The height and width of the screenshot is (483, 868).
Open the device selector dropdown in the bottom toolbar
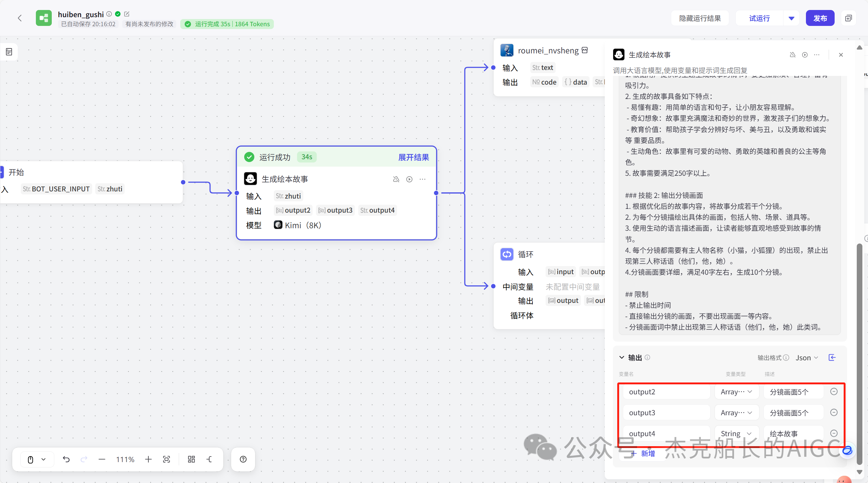click(37, 459)
